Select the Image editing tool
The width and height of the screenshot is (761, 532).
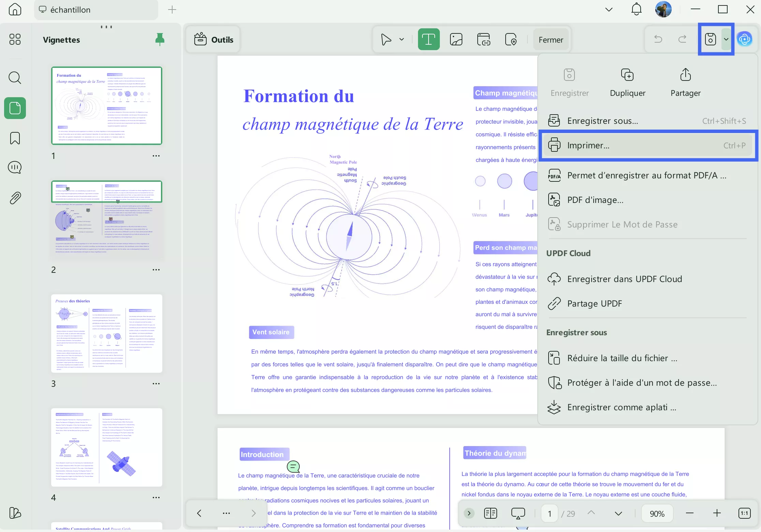point(456,39)
